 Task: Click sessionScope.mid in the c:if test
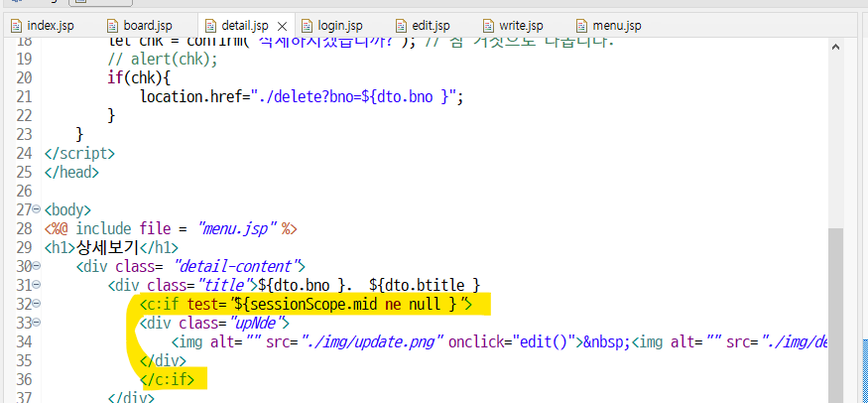point(312,304)
